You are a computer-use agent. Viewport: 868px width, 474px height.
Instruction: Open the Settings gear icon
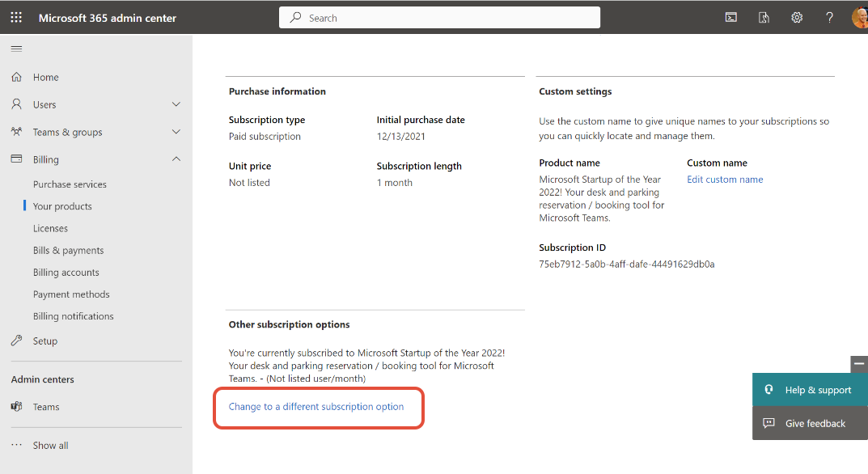pos(797,18)
